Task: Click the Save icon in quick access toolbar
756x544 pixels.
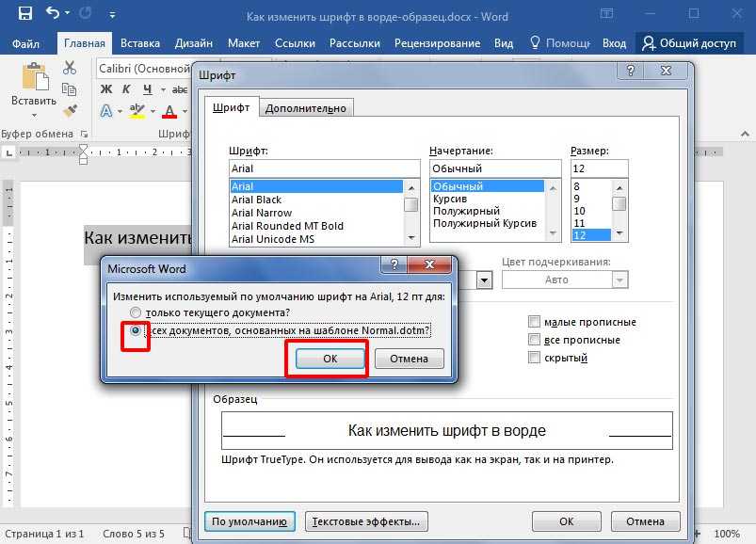Action: (x=24, y=14)
